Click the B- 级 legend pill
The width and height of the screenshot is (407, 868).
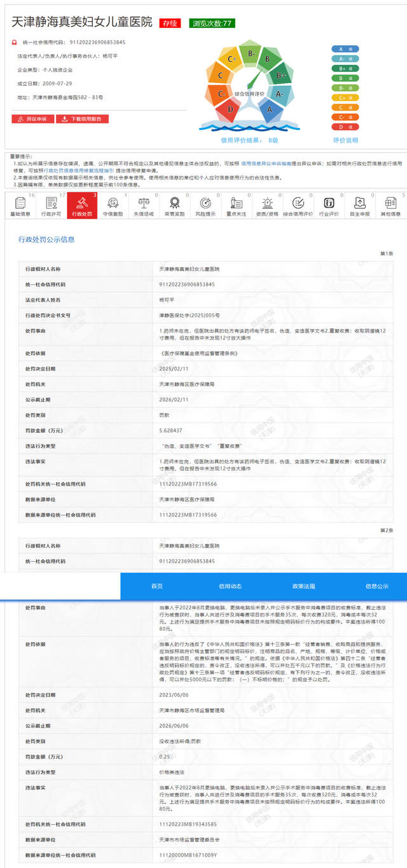(345, 88)
